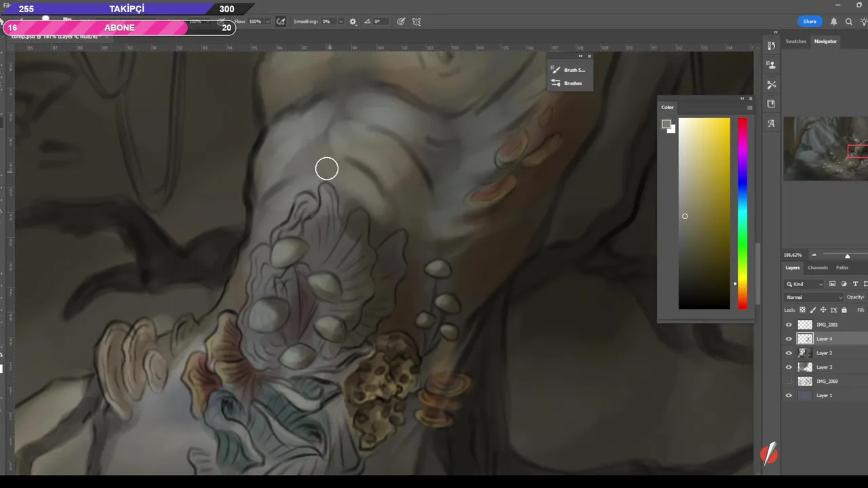Open the Normal blend mode dropdown
Screen dimensions: 868x488
tap(814, 297)
